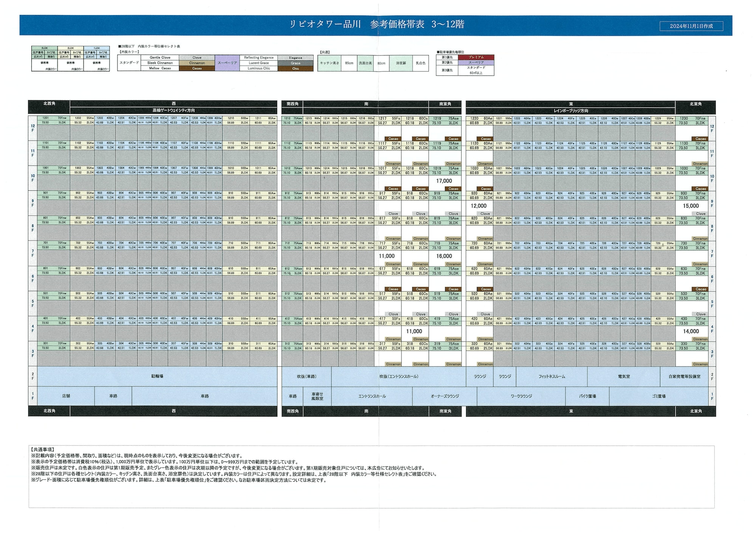Image resolution: width=756 pixels, height=534 pixels.
Task: Click the 'オーナーズラウンジ' cell on 1F
Action: (x=445, y=396)
